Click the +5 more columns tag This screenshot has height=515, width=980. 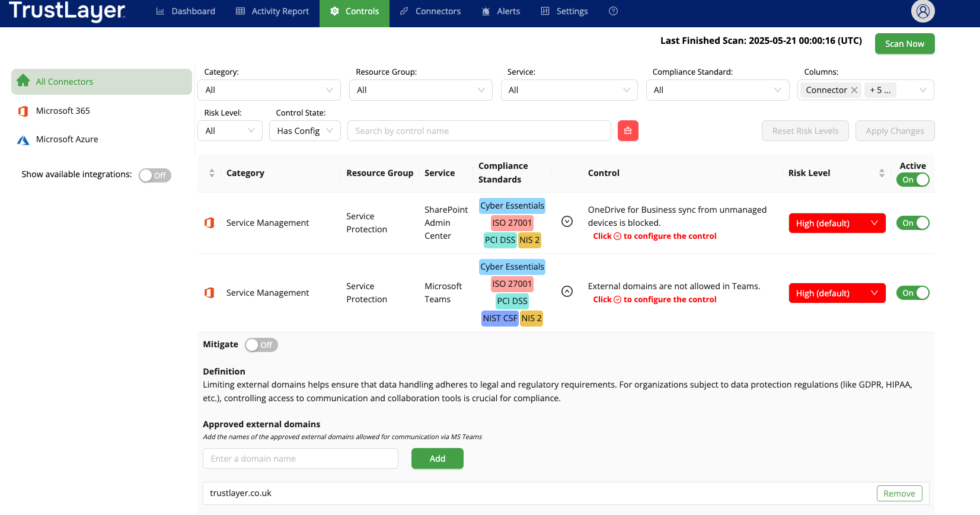click(880, 90)
